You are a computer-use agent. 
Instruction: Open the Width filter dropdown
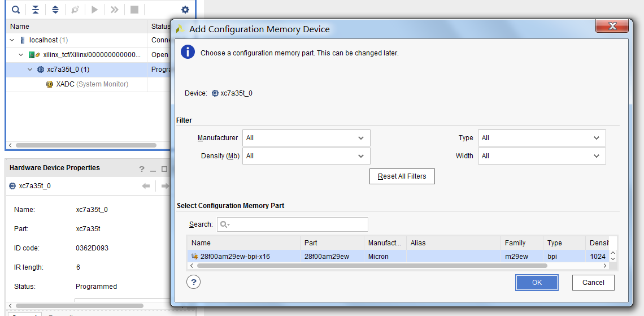point(542,156)
